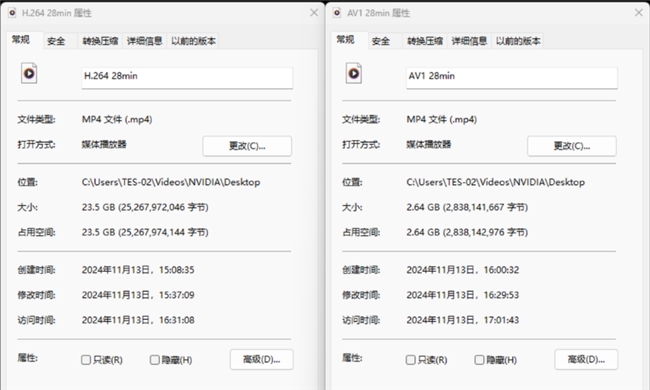
Task: Click the AV1 28min file name field
Action: [512, 78]
